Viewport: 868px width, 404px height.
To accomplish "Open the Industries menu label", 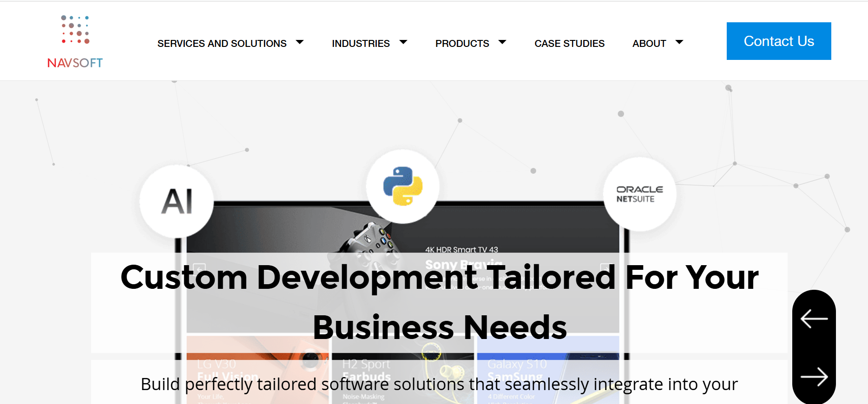I will 361,43.
